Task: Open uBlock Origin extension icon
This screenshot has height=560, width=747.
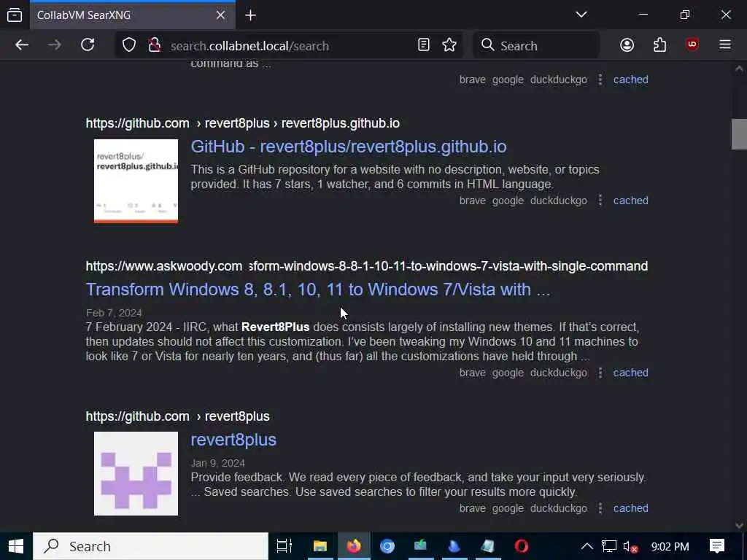Action: 692,45
